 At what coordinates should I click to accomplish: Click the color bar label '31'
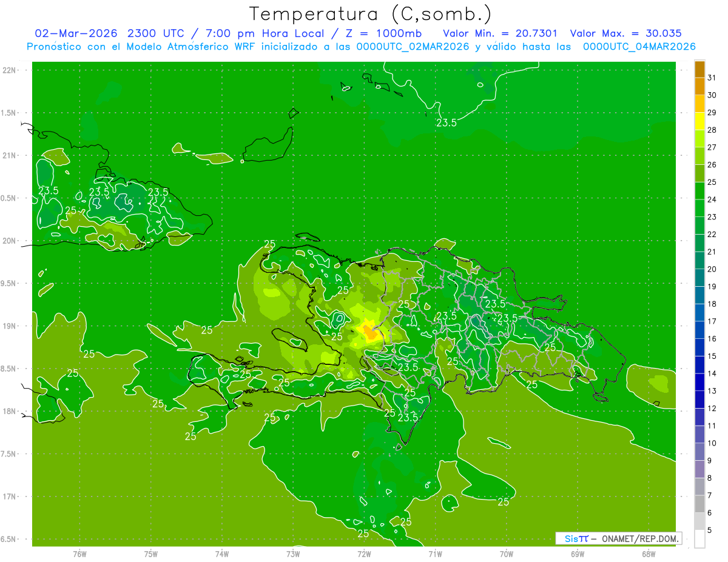click(x=712, y=78)
